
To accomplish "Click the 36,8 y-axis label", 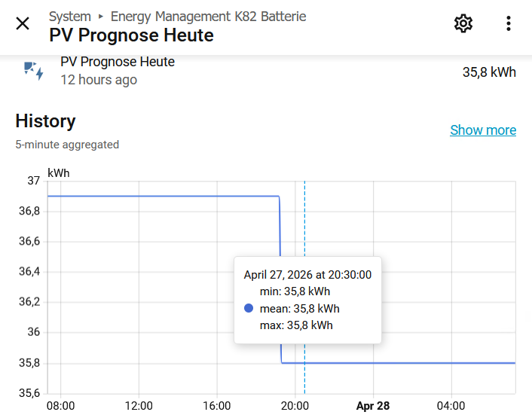I will point(29,212).
